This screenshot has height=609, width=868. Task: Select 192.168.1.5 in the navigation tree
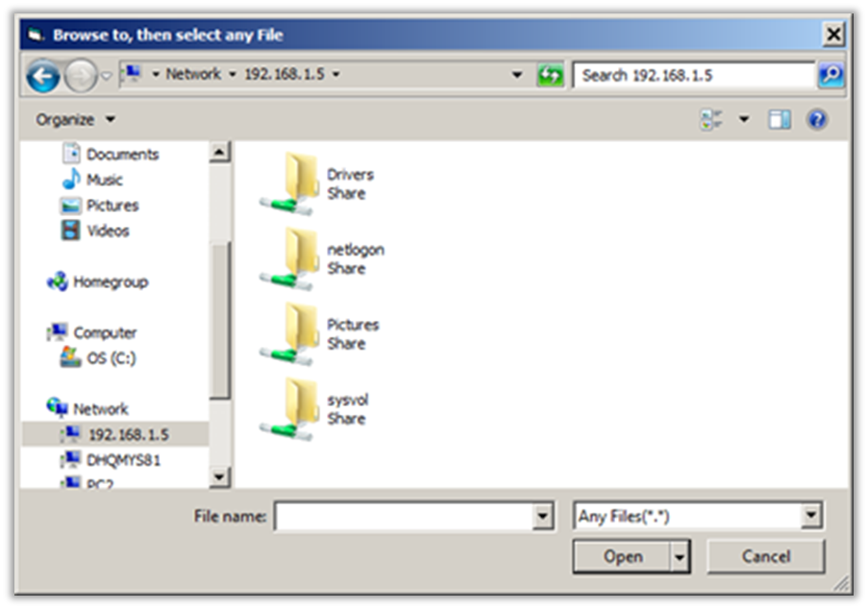(128, 434)
